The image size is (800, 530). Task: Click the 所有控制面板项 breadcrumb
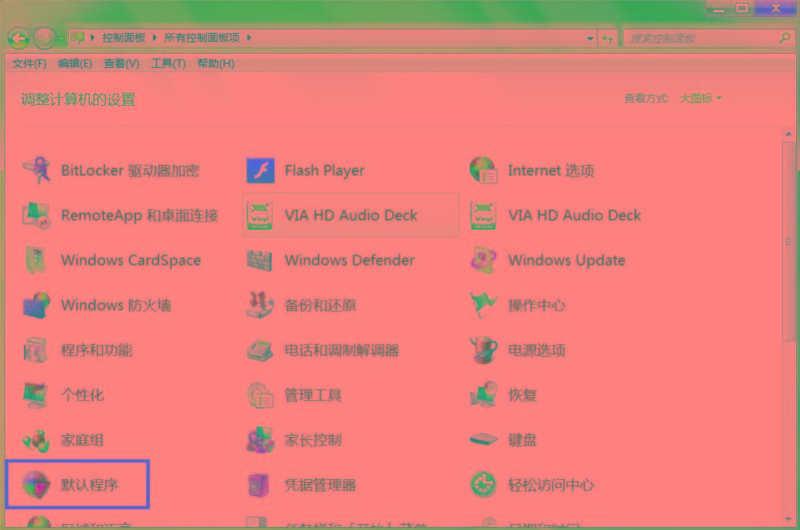(202, 38)
